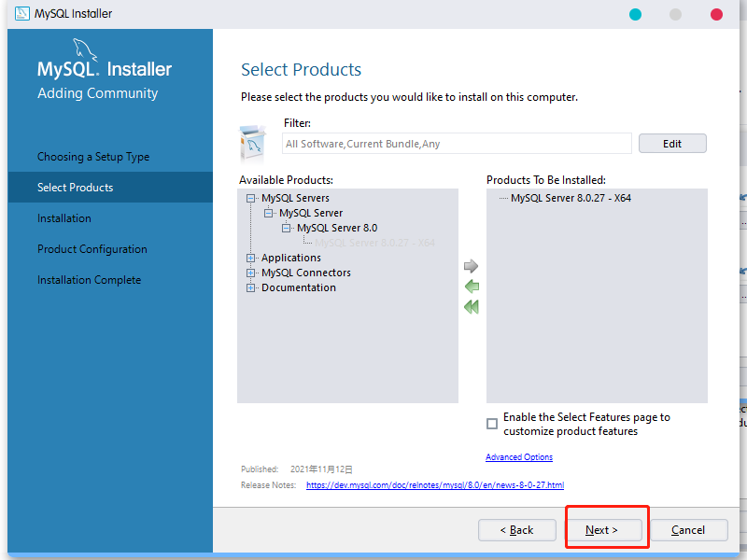Click the green left arrow to remove product
The width and height of the screenshot is (747, 560).
[472, 287]
